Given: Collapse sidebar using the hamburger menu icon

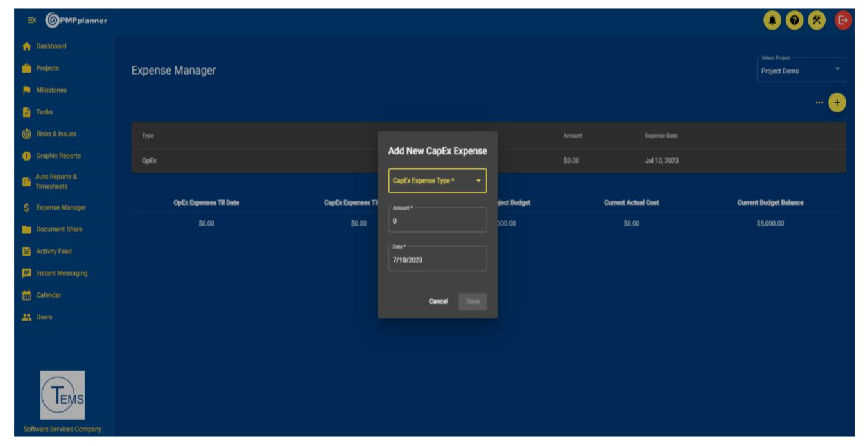Looking at the screenshot, I should tap(31, 21).
